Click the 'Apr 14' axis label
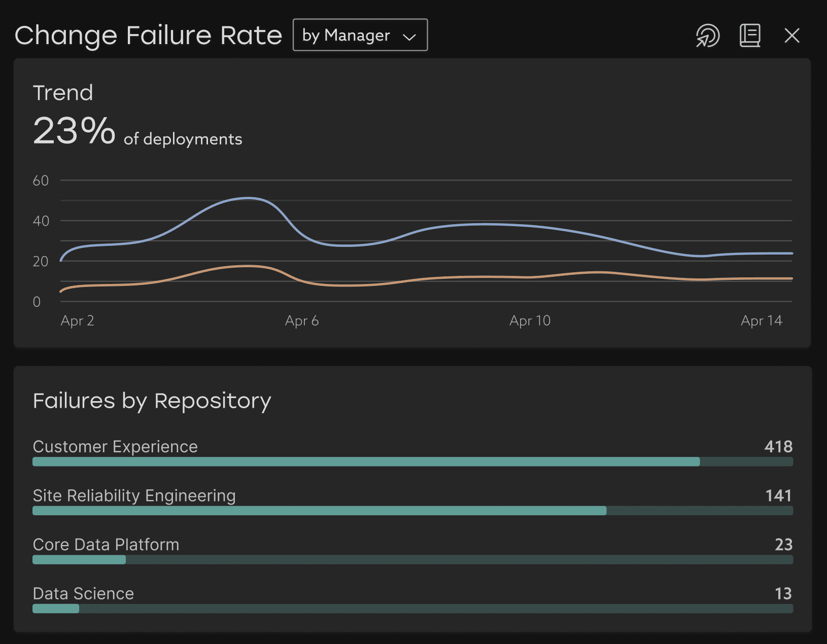 click(x=762, y=320)
